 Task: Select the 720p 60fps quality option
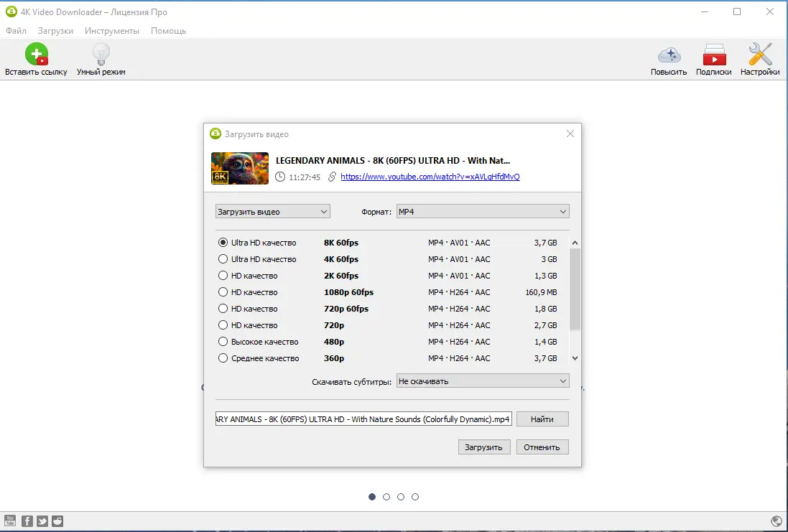[x=223, y=309]
